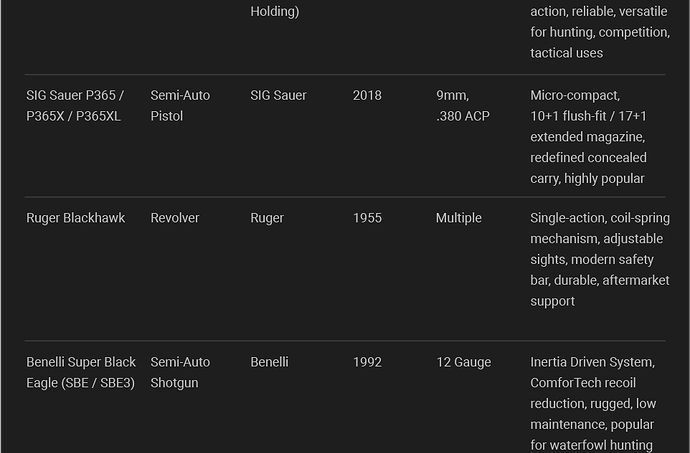The image size is (690, 453).
Task: Click the Single-action coil-spring description
Action: (x=598, y=258)
